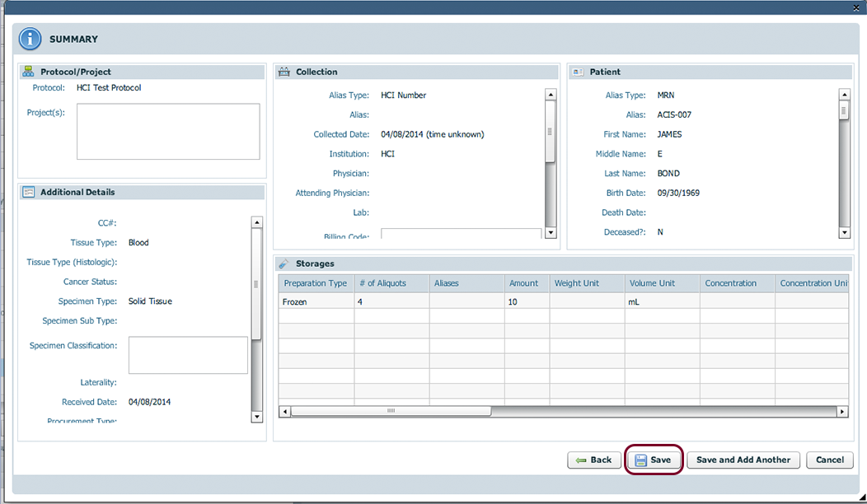Click Additional Details scrollbar thumb
This screenshot has height=504, width=867.
[256, 284]
